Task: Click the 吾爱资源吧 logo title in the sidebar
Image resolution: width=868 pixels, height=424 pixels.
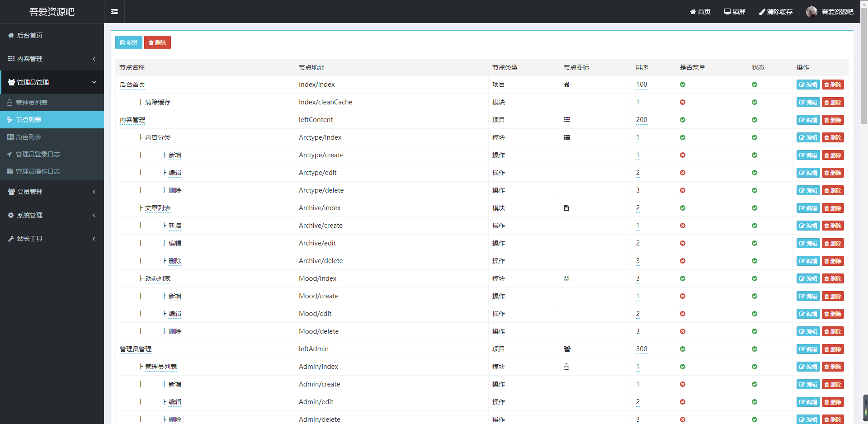Action: pos(52,12)
